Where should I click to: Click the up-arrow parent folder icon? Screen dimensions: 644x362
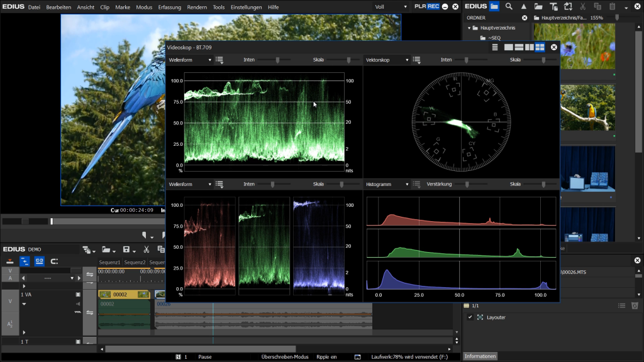523,6
